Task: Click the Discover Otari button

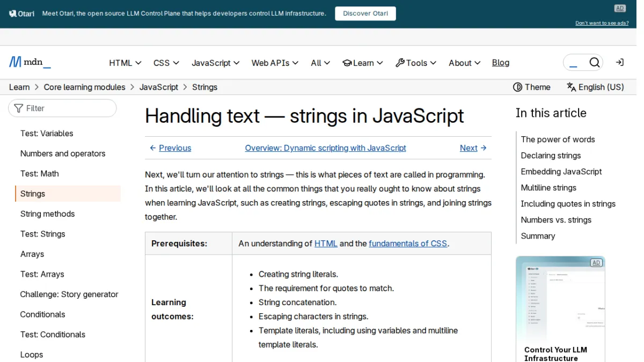Action: click(x=365, y=13)
